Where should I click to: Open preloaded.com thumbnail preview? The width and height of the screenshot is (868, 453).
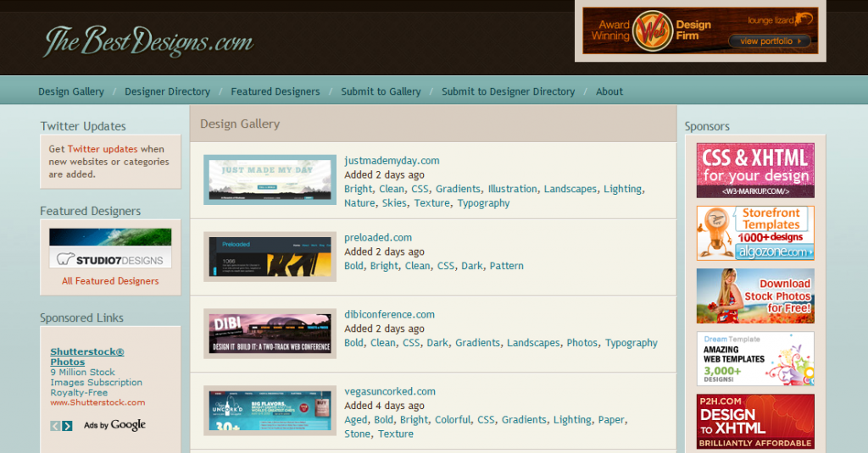(270, 257)
